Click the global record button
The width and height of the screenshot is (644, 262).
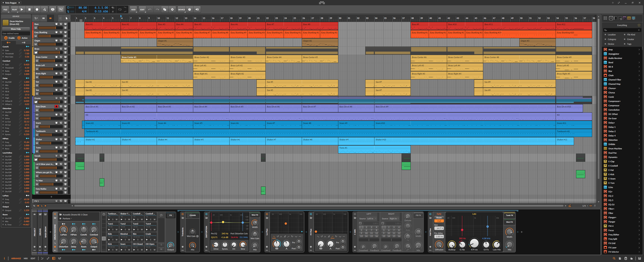click(x=37, y=10)
